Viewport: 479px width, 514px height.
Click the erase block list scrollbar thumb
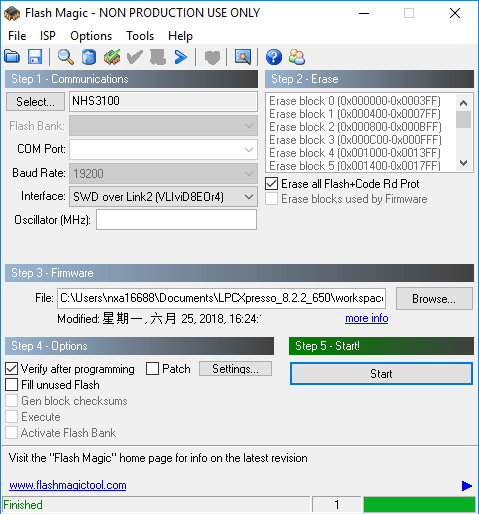click(x=463, y=119)
